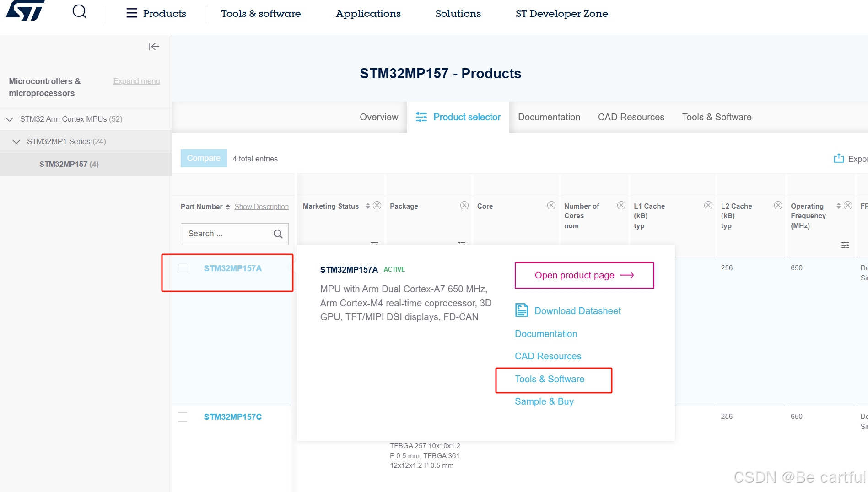
Task: Open the Solutions top menu
Action: click(x=458, y=14)
